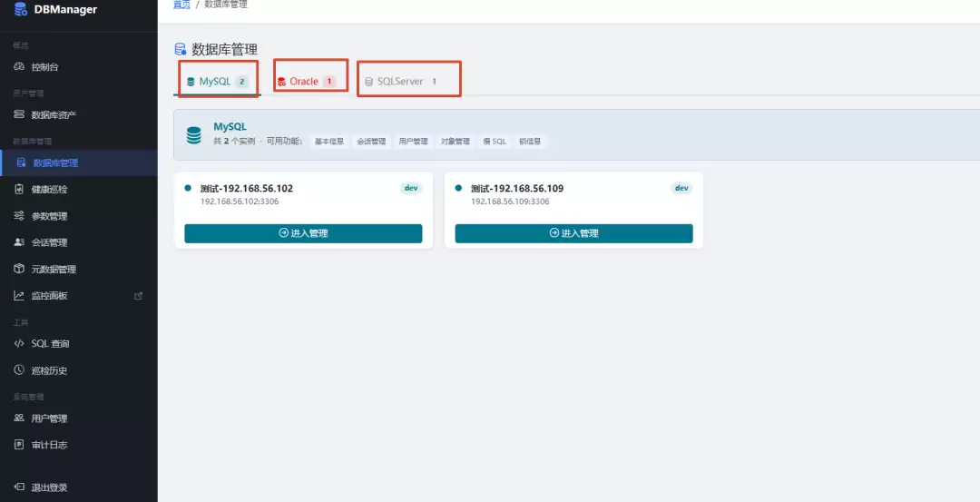Screen dimensions: 980x502
Task: Open 数据库资产 menu item
Action: point(79,115)
